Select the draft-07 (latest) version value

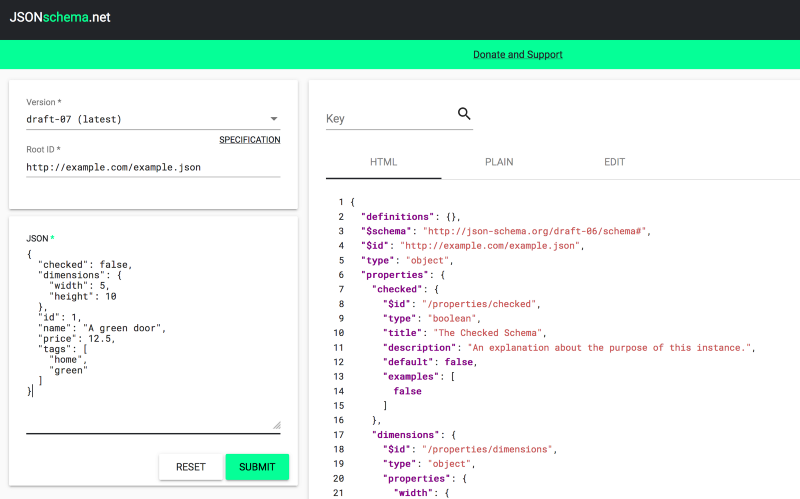74,119
